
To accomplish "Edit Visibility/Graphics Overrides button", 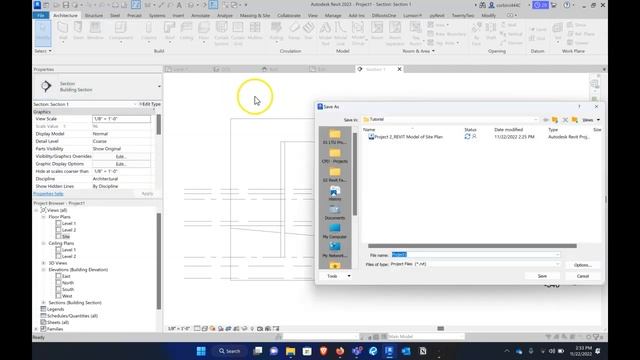I will pos(121,156).
